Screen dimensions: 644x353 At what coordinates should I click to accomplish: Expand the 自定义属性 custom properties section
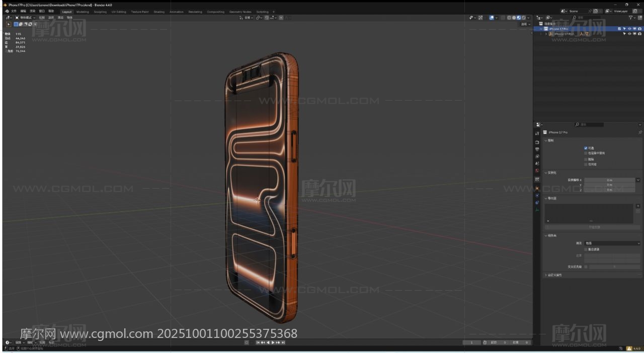click(546, 275)
